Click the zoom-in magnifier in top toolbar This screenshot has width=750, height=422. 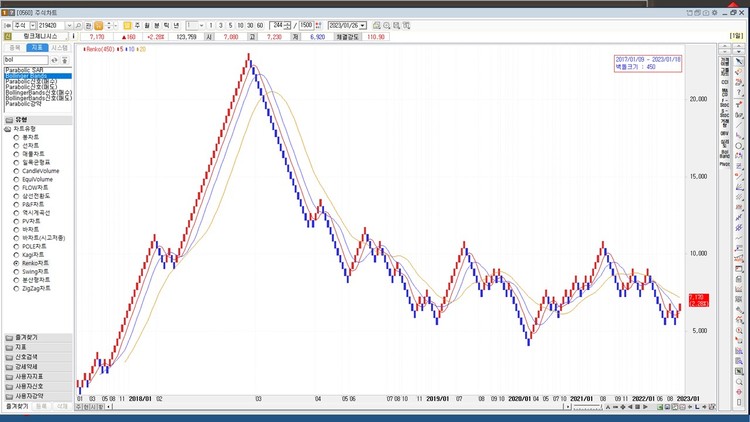pos(386,25)
